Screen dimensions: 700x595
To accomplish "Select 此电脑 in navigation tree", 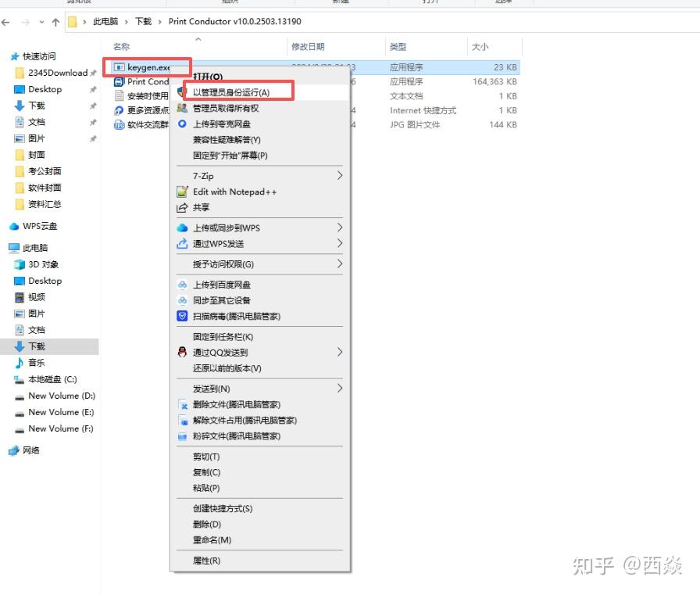I will [x=35, y=248].
